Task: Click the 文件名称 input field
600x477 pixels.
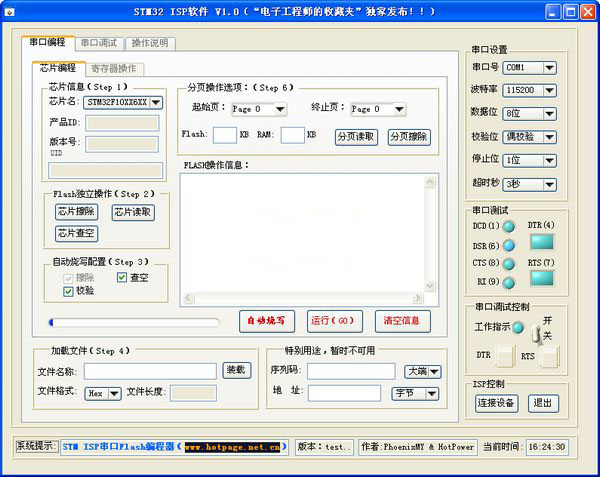Action: (150, 371)
